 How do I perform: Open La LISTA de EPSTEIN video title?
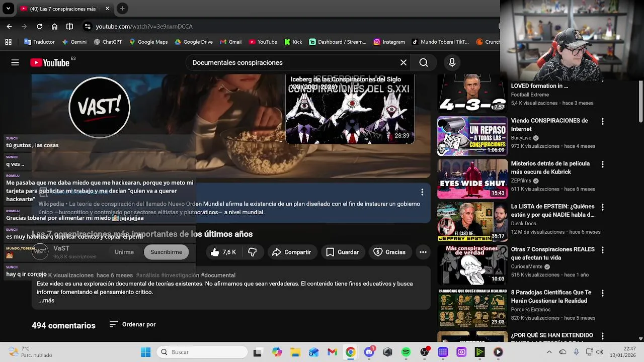[x=552, y=211]
